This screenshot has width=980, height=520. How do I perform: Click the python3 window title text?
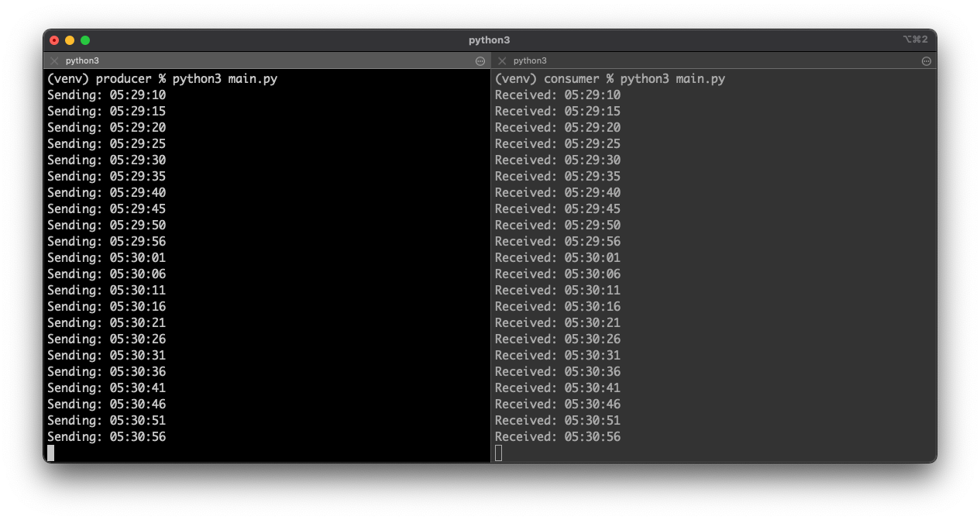(489, 40)
